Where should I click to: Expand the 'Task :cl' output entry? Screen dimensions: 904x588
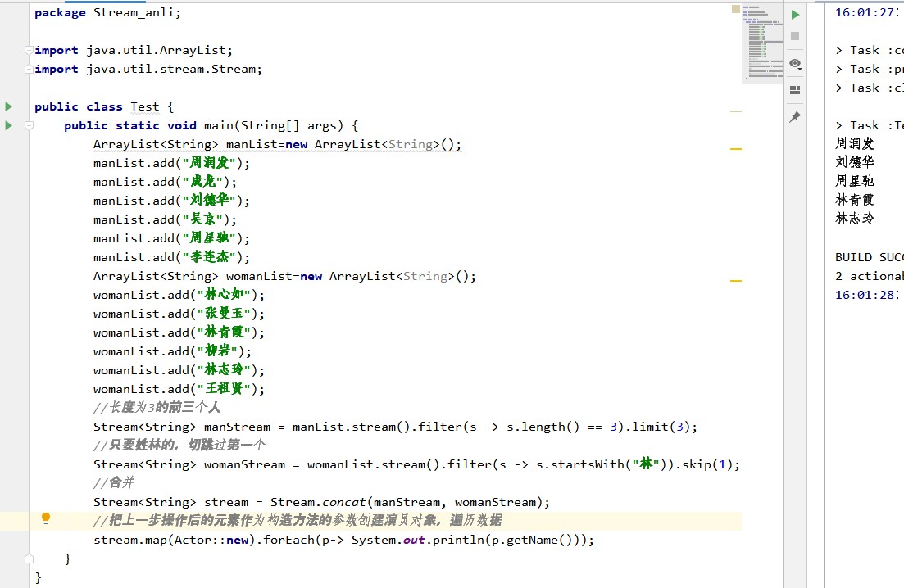coord(839,88)
